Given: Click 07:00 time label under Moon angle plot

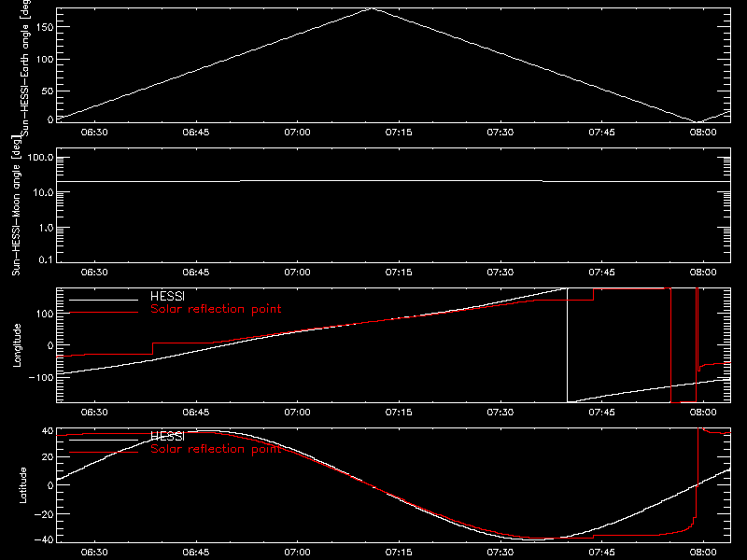Looking at the screenshot, I should 297,273.
